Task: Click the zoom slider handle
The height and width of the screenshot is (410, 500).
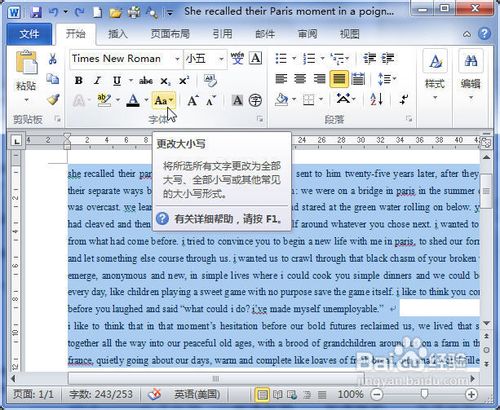Action: (x=424, y=394)
